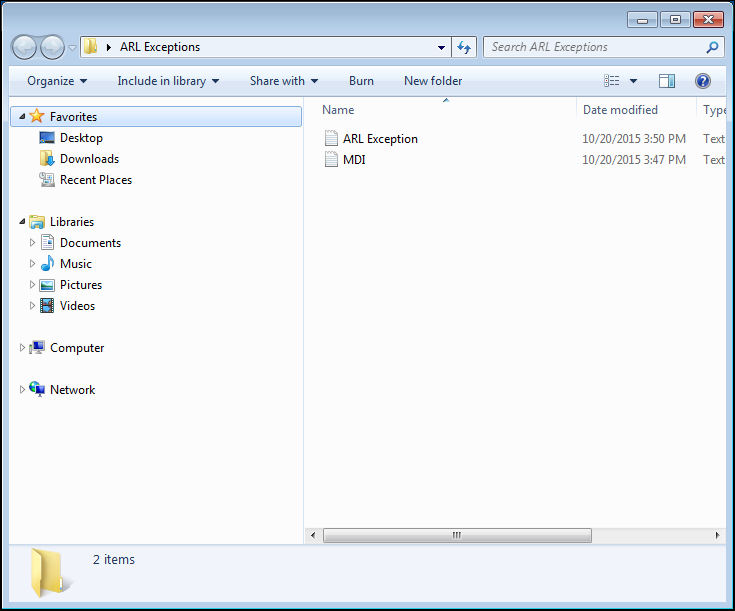Open the Share with menu
The width and height of the screenshot is (735, 611).
(284, 81)
